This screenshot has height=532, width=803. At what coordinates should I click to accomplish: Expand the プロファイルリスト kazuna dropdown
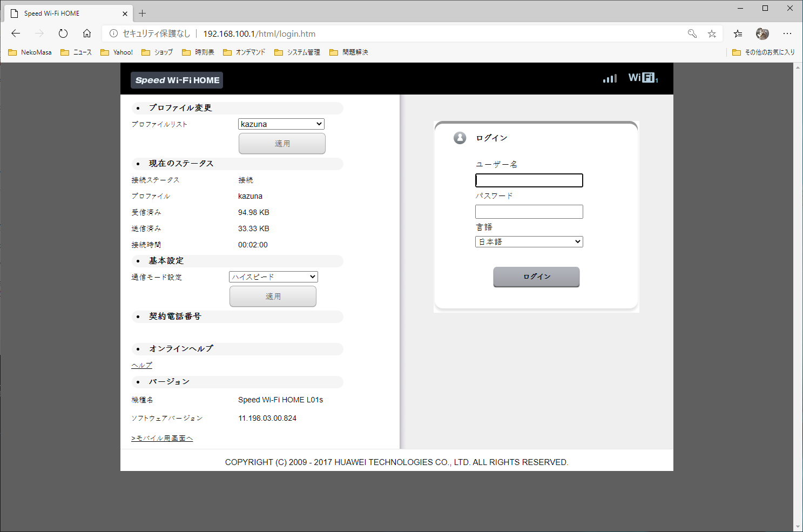(281, 124)
